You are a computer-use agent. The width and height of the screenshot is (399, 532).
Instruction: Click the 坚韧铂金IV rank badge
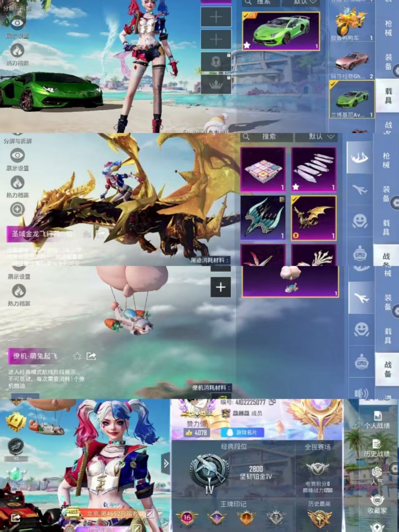point(209,473)
